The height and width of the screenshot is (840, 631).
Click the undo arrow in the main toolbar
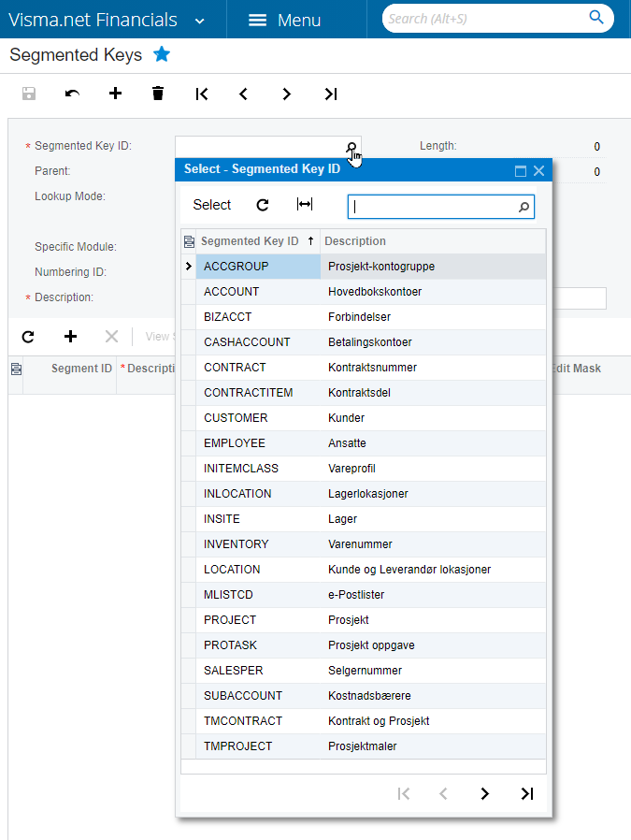coord(72,94)
